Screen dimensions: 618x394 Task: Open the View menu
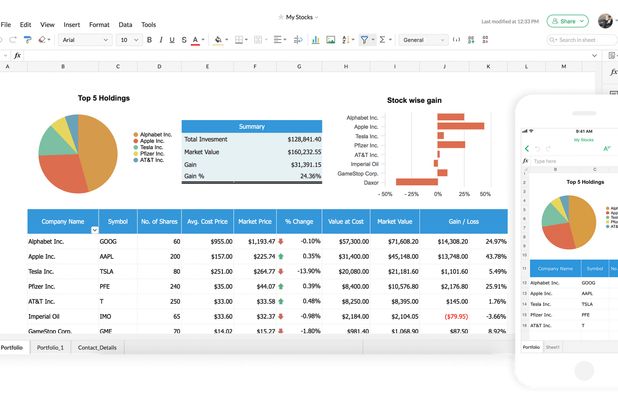pyautogui.click(x=47, y=24)
